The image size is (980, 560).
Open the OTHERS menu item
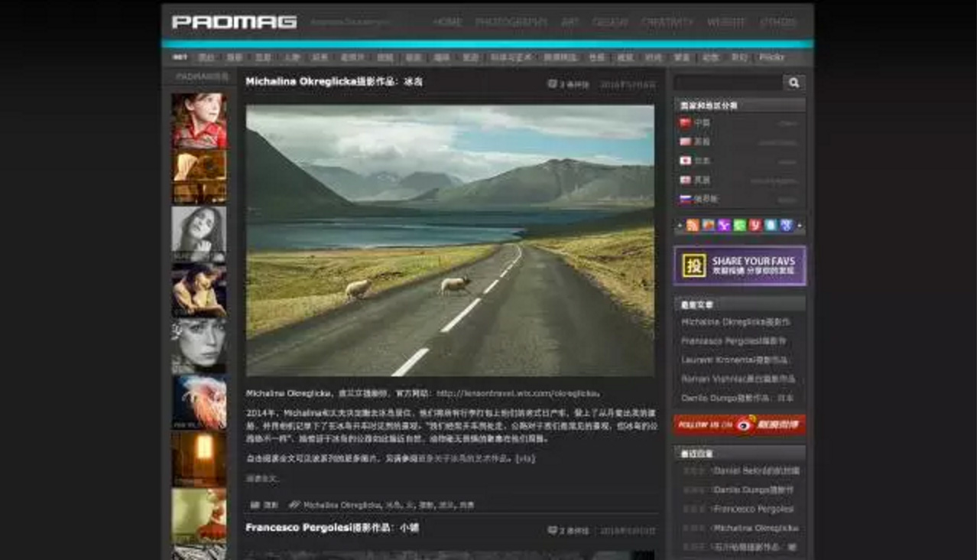tap(777, 22)
